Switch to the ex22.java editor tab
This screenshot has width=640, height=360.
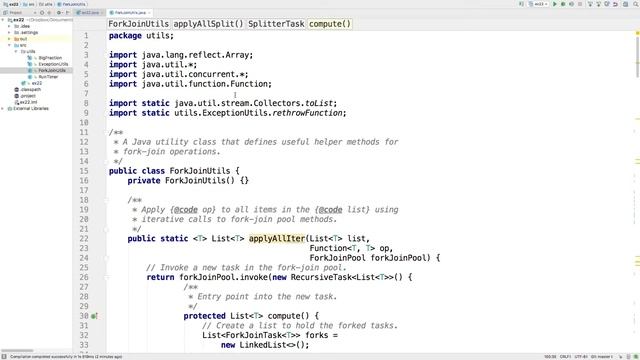click(88, 13)
